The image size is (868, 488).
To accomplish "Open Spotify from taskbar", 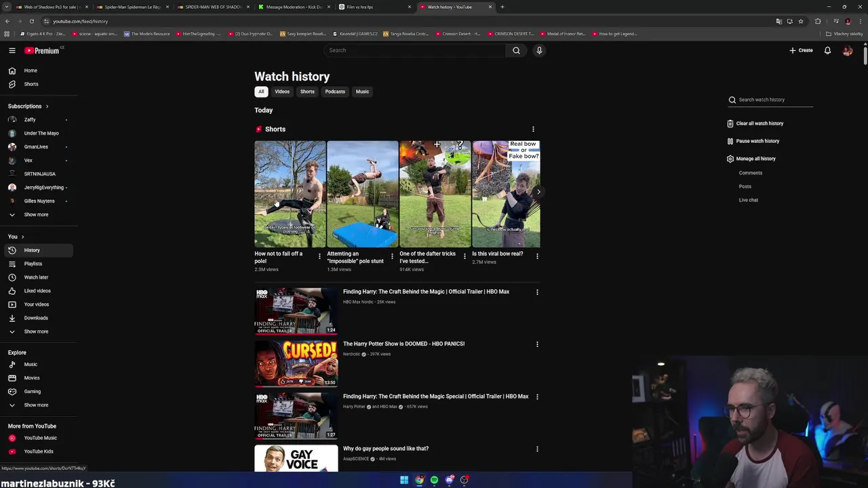I will 434,480.
